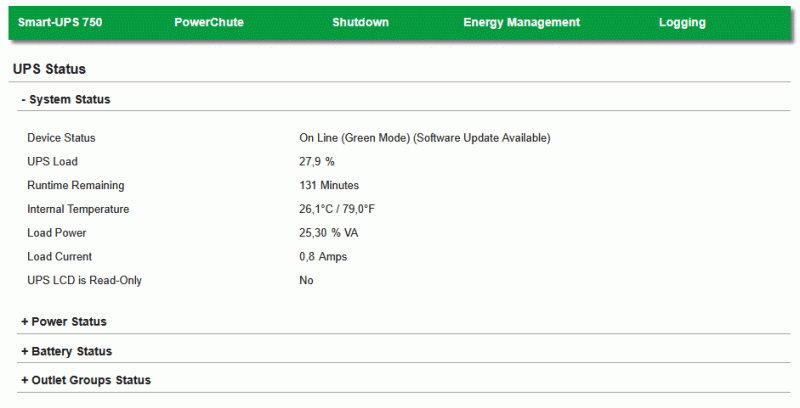Click the 27,9 % load value
Viewport: 800px width, 408px height.
tap(317, 162)
